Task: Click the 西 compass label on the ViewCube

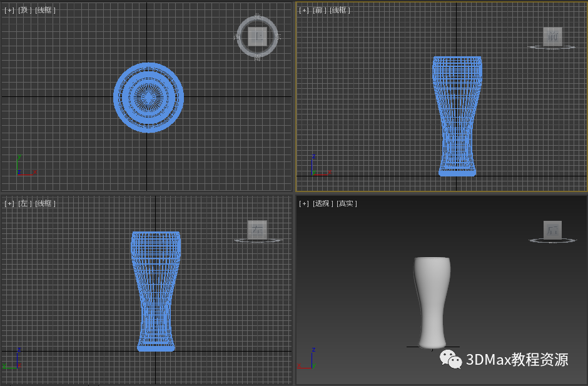Action: [x=236, y=37]
